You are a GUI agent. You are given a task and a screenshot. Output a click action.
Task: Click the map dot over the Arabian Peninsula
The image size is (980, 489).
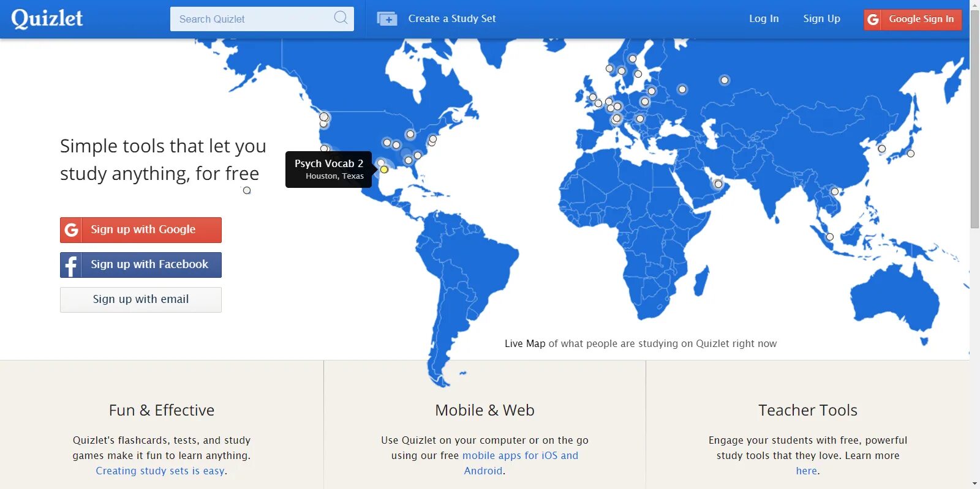(718, 184)
